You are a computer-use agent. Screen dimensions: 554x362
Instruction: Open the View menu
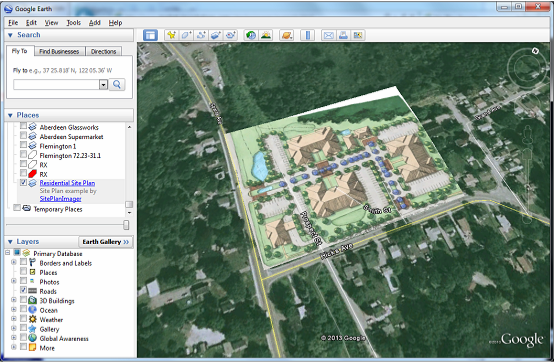pos(51,23)
